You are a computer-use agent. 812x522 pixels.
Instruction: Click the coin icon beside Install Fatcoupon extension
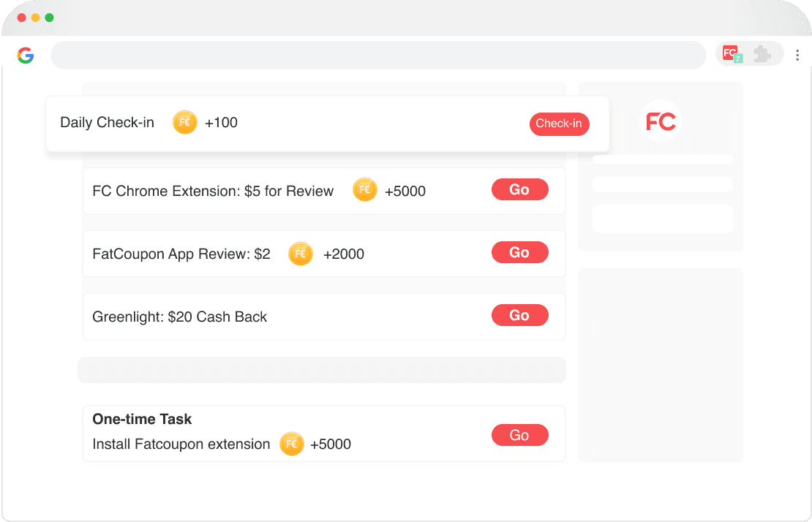(292, 444)
